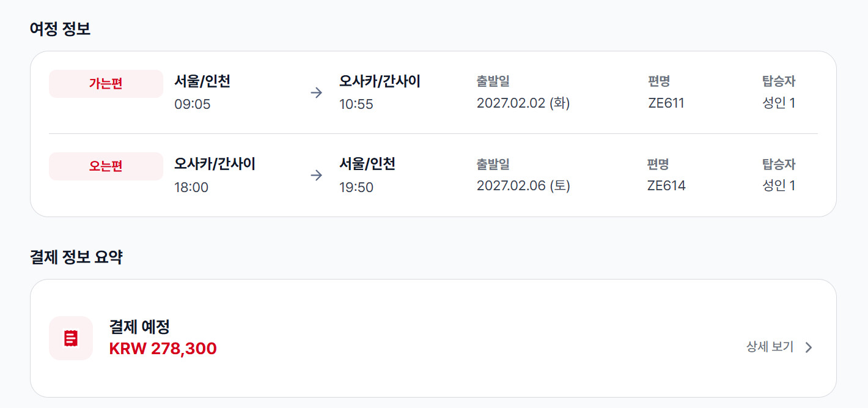Click the return date 2027.02.06 (토)

[x=523, y=186]
